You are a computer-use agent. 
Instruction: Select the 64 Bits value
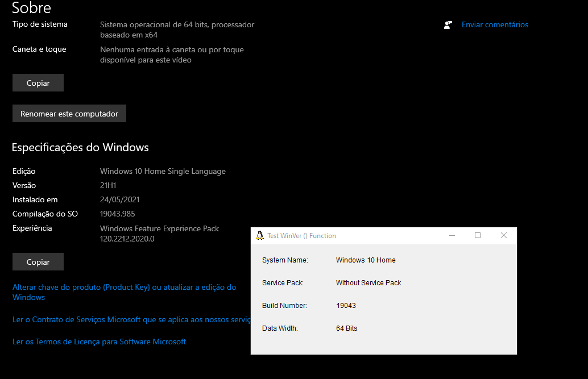[x=346, y=328]
